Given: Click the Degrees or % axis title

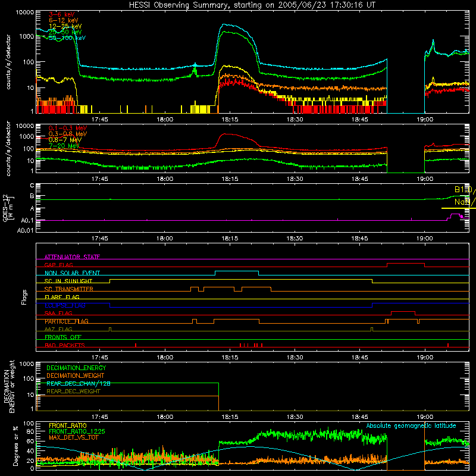Looking at the screenshot, I should pyautogui.click(x=15, y=446).
